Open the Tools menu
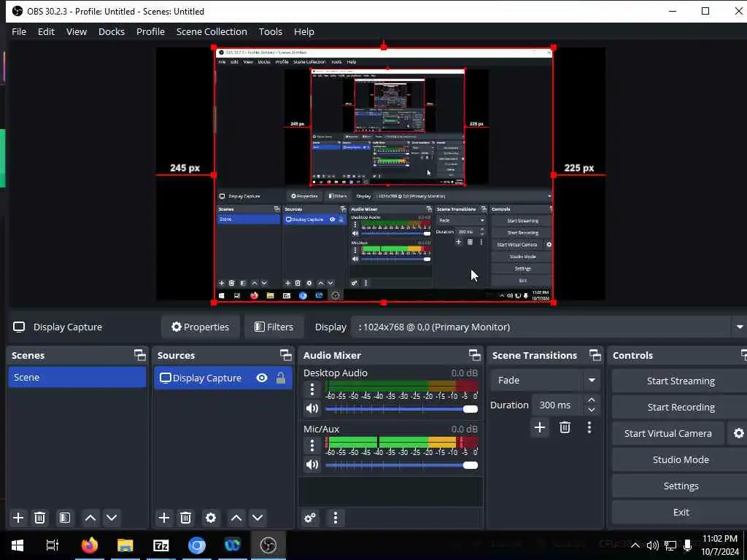The width and height of the screenshot is (747, 560). [270, 31]
